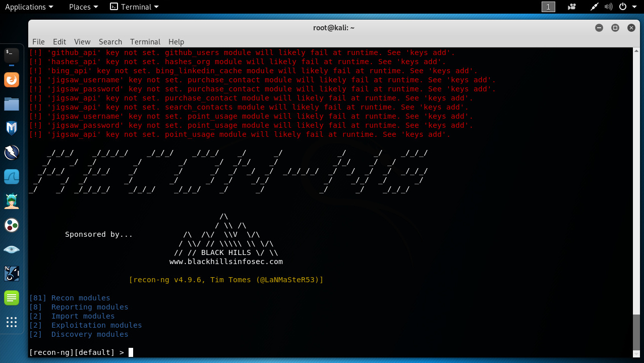The height and width of the screenshot is (363, 644).
Task: Open Wireshark shark fin icon
Action: 12,177
